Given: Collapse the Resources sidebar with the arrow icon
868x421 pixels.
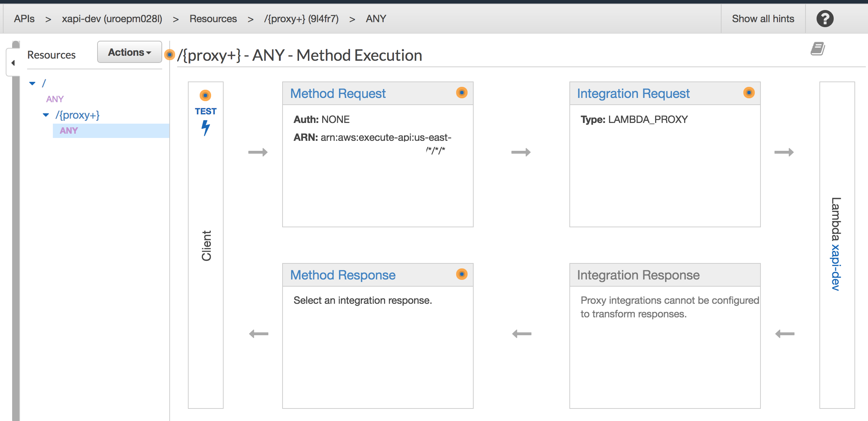Looking at the screenshot, I should (13, 63).
